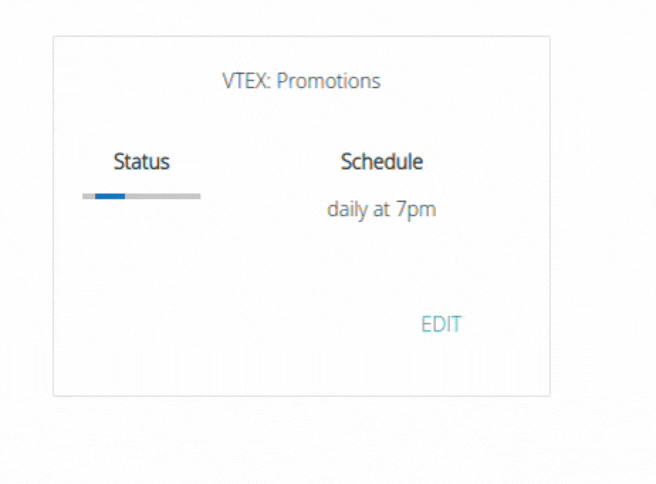This screenshot has width=656, height=484.
Task: Click the blue segment of the status bar
Action: [110, 196]
